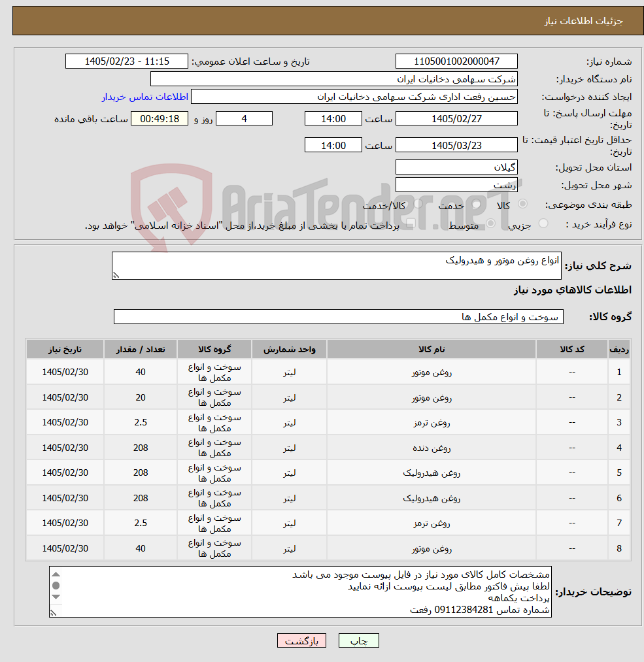Click date 1405/02/30 in row 1
This screenshot has height=662, width=644.
[65, 372]
